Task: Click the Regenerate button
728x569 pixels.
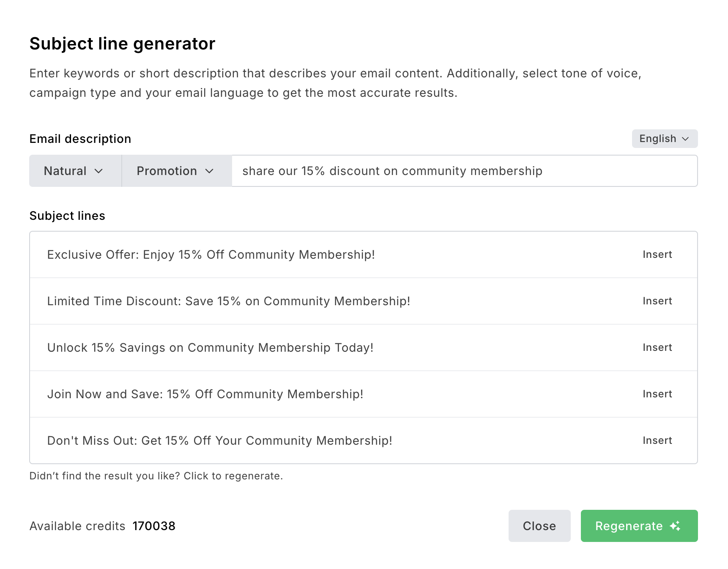Action: (x=639, y=526)
